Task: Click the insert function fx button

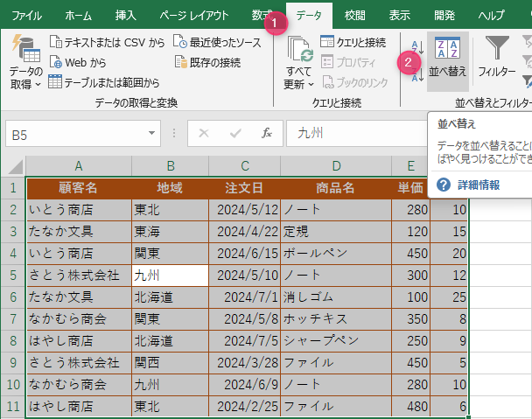Action: coord(267,134)
